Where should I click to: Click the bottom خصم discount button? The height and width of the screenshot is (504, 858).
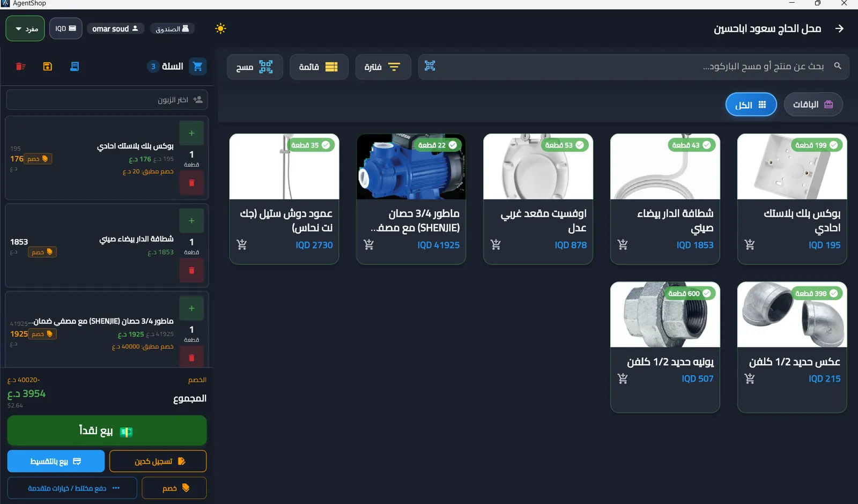pos(174,488)
